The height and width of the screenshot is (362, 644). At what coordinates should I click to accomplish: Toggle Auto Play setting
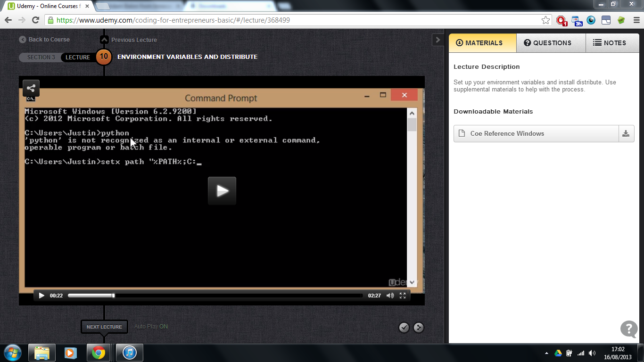[151, 326]
